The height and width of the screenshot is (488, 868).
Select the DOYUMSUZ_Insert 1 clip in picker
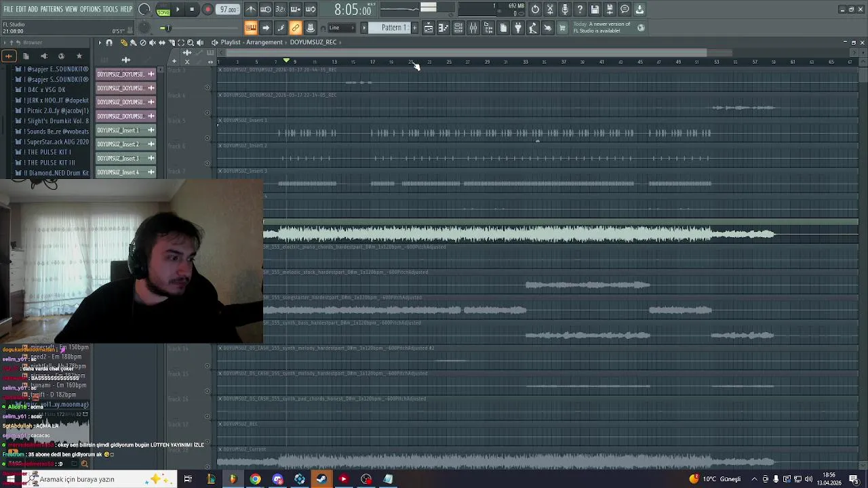125,130
